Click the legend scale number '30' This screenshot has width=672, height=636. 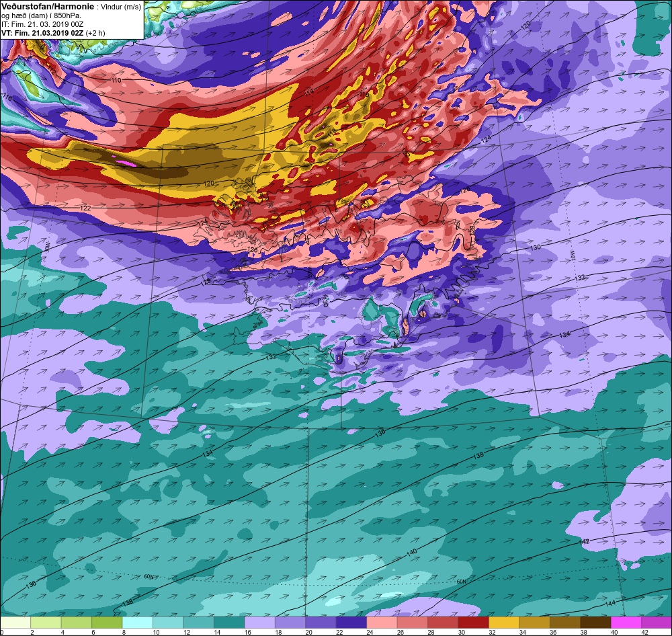click(x=461, y=632)
